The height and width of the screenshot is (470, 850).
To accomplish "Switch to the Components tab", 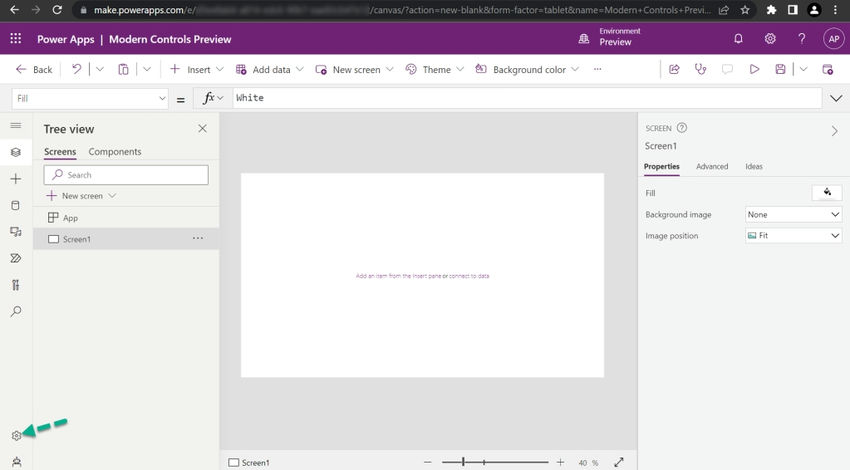I will click(x=115, y=152).
